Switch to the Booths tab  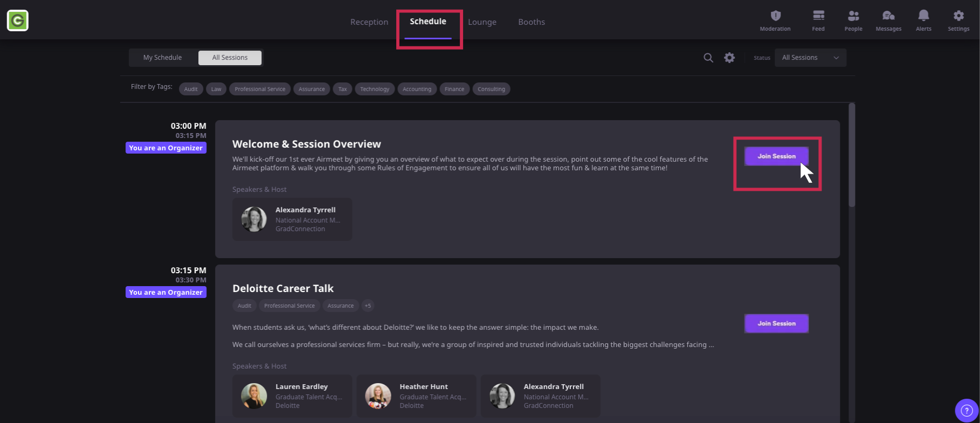tap(532, 22)
